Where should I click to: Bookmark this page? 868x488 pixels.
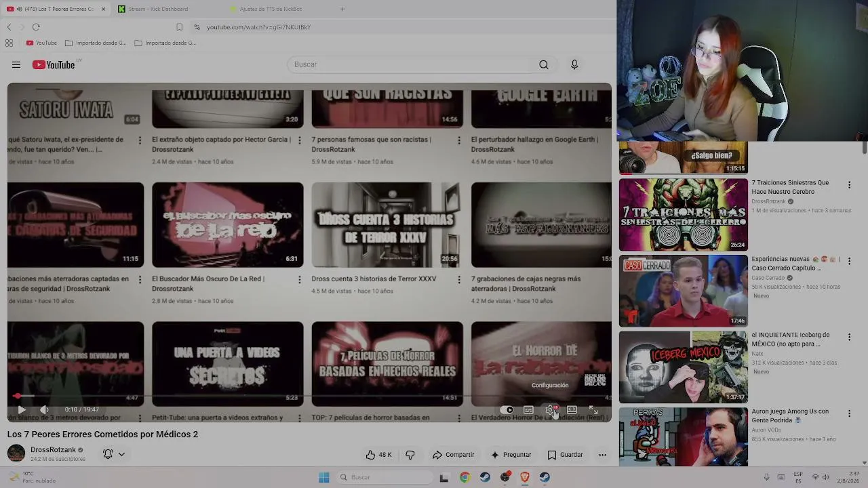179,27
